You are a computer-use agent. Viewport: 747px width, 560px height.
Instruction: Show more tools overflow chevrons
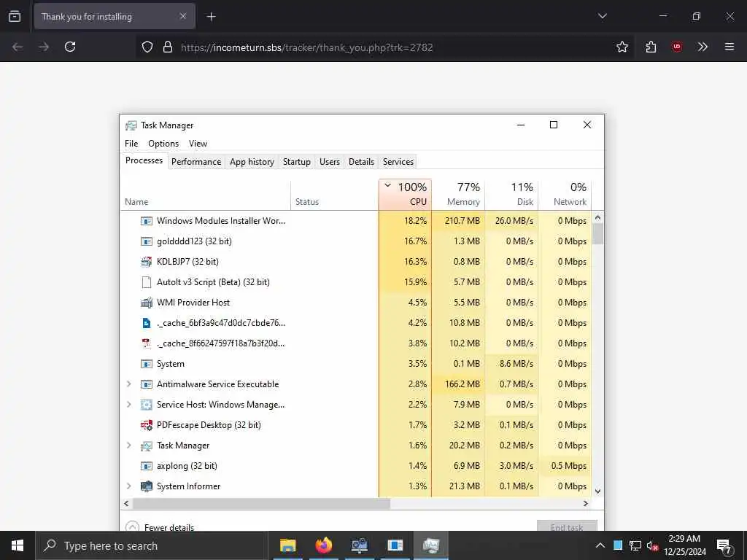(703, 47)
